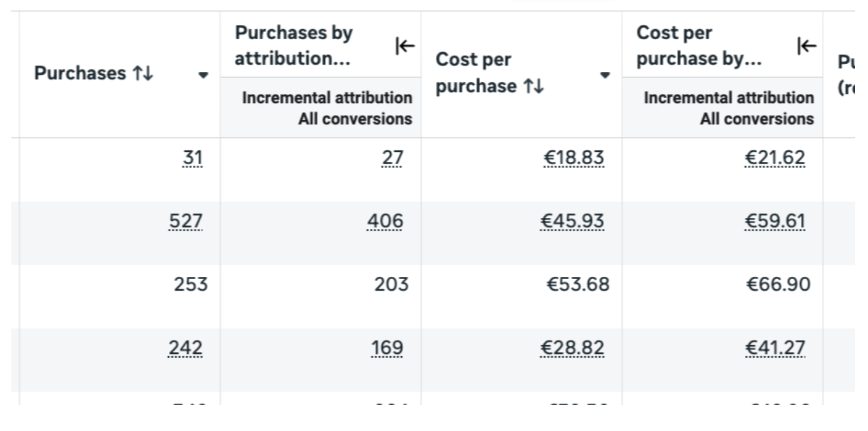
Task: Collapse the Purchases by attribution column group
Action: 405,46
